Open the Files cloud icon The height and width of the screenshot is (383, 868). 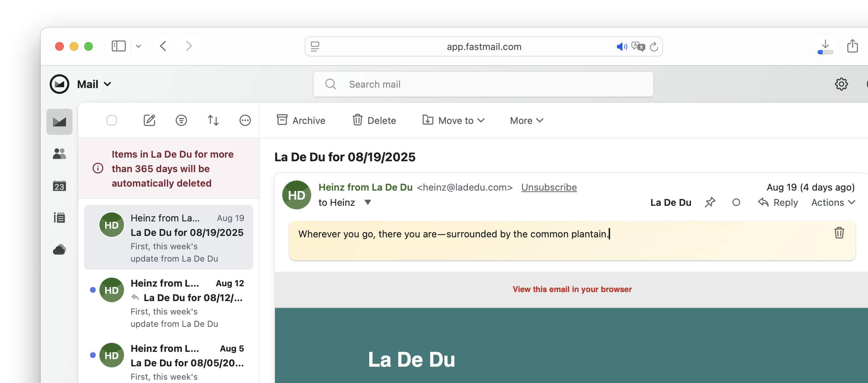coord(59,250)
